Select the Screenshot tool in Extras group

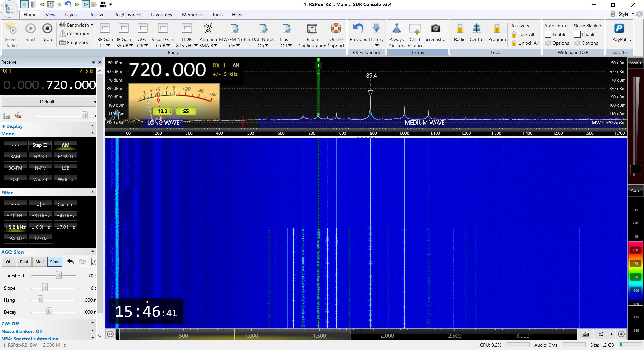[x=435, y=33]
